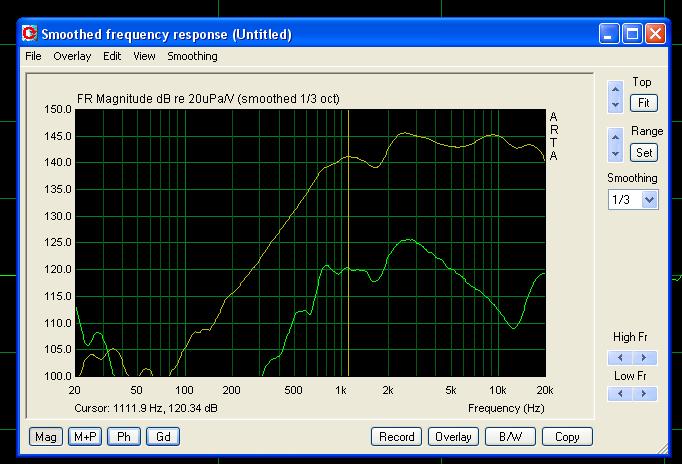Click the Set range button
682x464 pixels.
(644, 153)
